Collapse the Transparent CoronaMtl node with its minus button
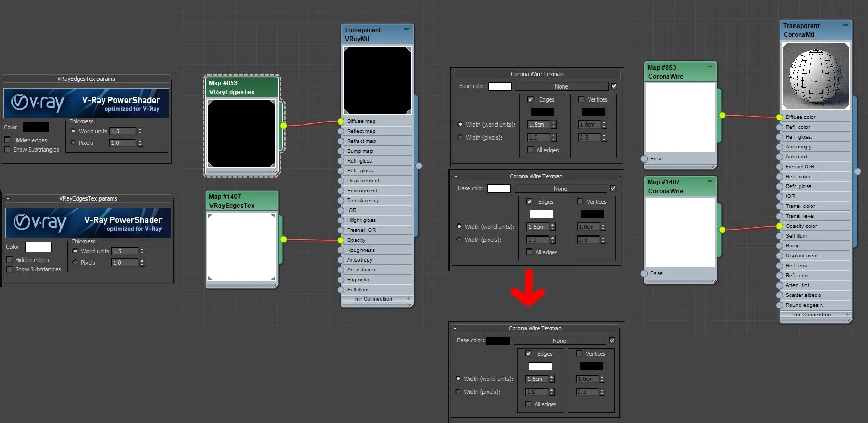 845,25
